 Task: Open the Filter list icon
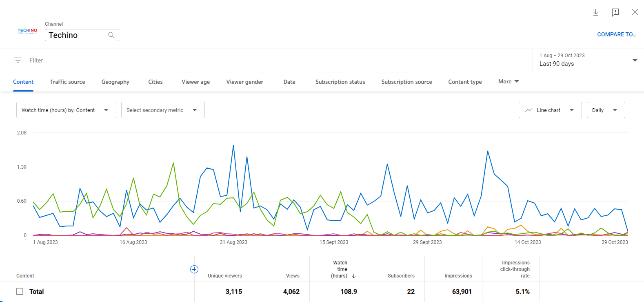(x=18, y=60)
